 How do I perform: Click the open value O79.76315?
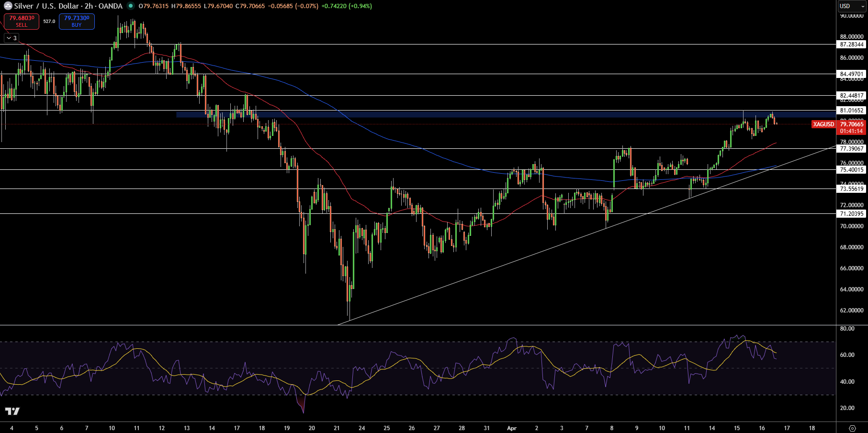tap(154, 6)
